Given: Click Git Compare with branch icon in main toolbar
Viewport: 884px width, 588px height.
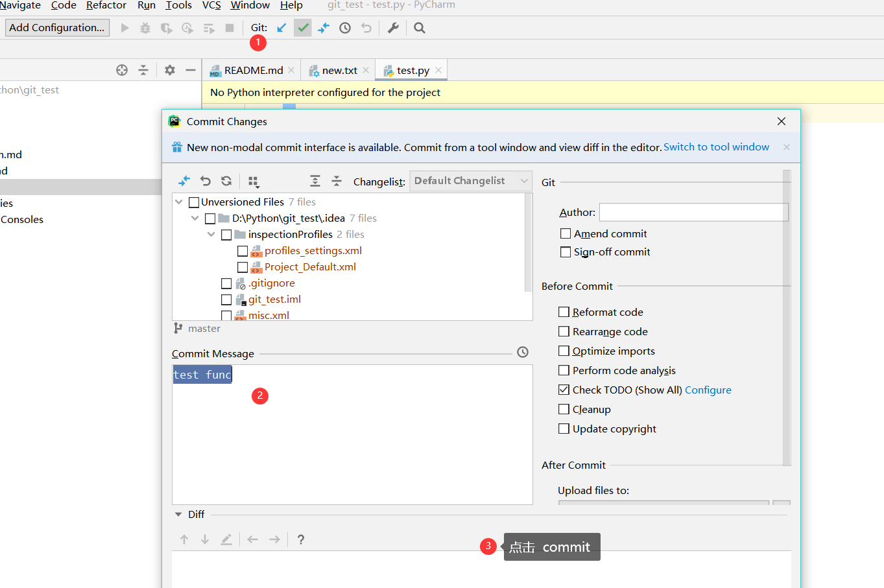Looking at the screenshot, I should point(324,28).
